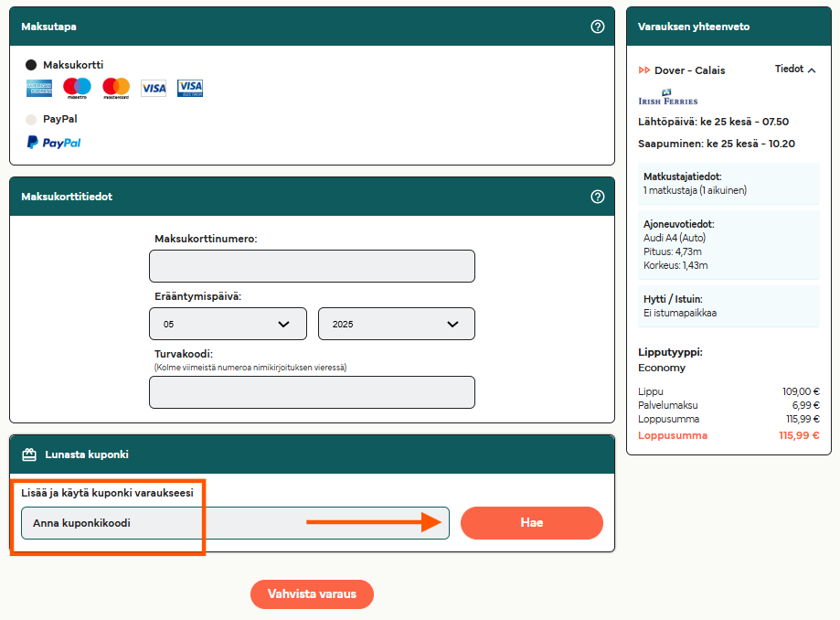Viewport: 840px width, 620px height.
Task: Open the expiry month dropdown showing 05
Action: tap(228, 324)
